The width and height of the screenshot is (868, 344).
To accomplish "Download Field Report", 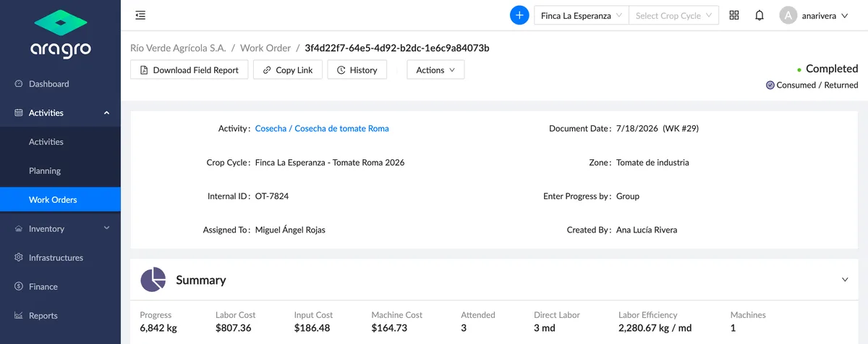I will coord(190,70).
